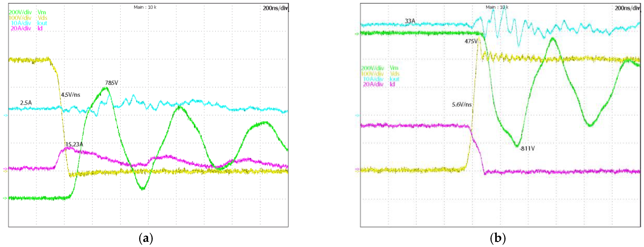
Task: Click the -811V trough label
Action: (x=527, y=149)
